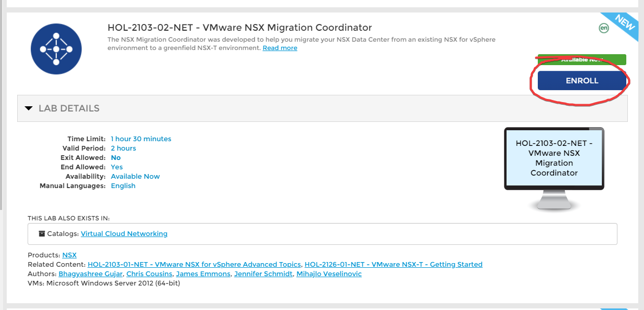Click author Chris Cousins

coord(149,274)
